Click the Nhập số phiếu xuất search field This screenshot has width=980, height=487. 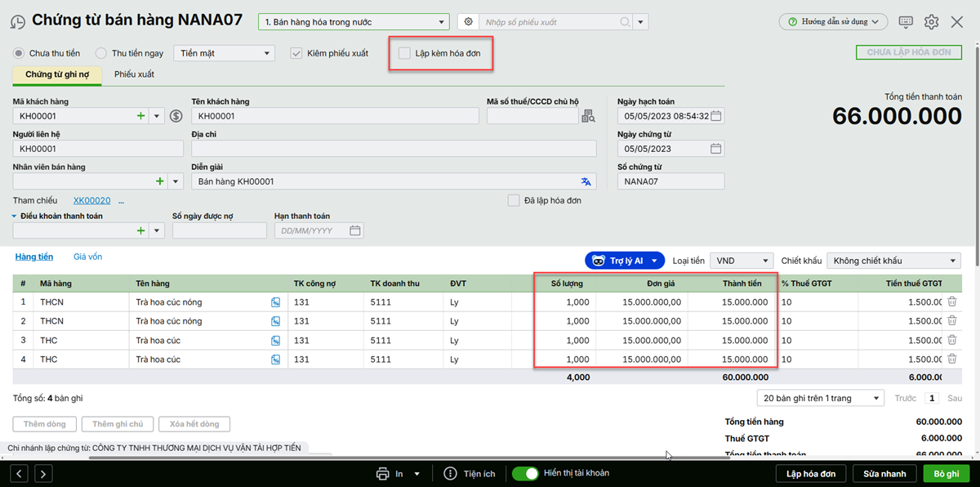click(x=551, y=22)
